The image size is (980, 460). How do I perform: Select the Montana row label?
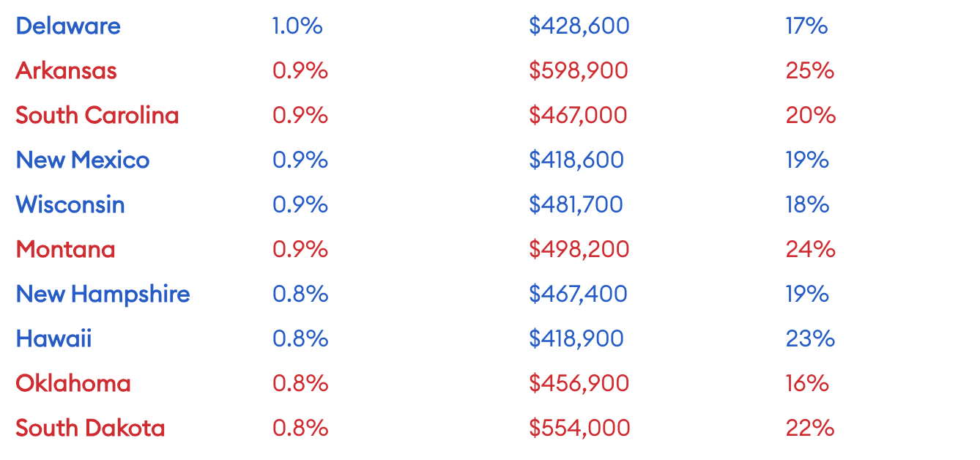(65, 250)
